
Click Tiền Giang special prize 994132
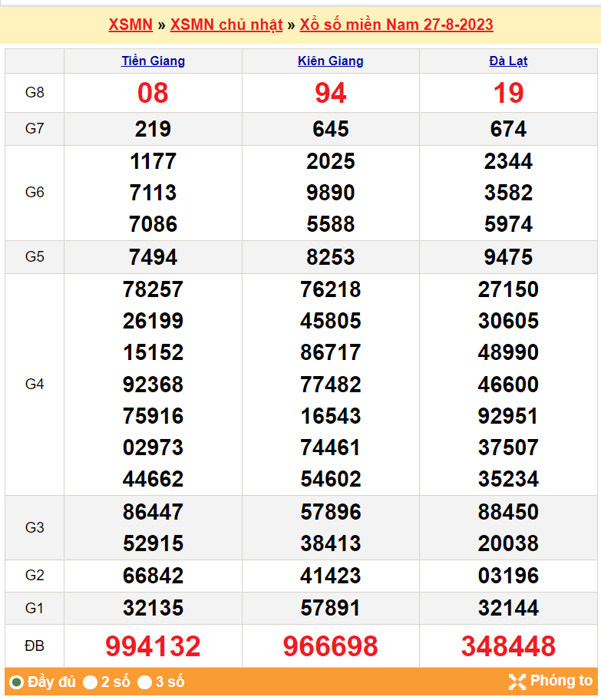pos(153,646)
